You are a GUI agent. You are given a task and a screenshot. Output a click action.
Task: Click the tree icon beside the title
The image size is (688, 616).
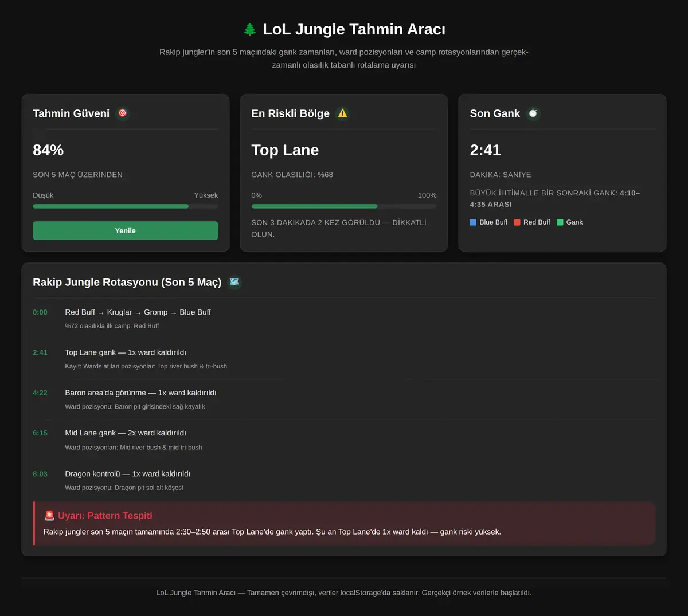(249, 29)
